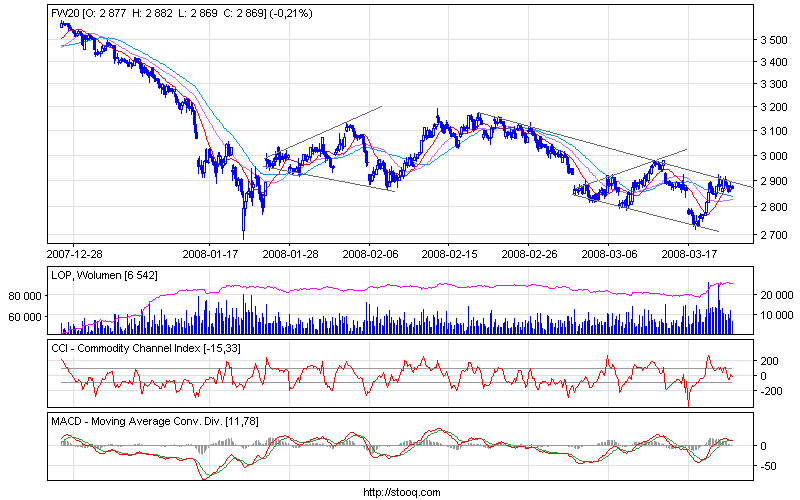Screen dimensions: 800x500
Task: Click CCI axis value -200
Action: tap(768, 391)
